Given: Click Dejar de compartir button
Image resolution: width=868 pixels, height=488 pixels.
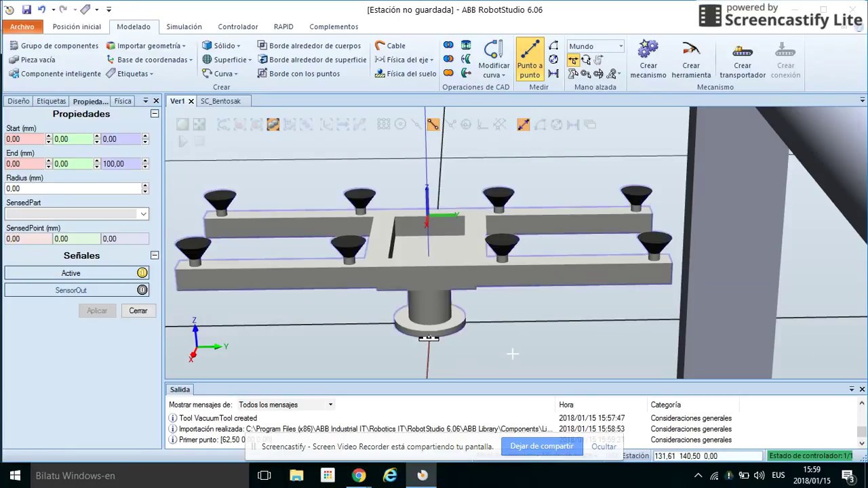Looking at the screenshot, I should coord(542,446).
